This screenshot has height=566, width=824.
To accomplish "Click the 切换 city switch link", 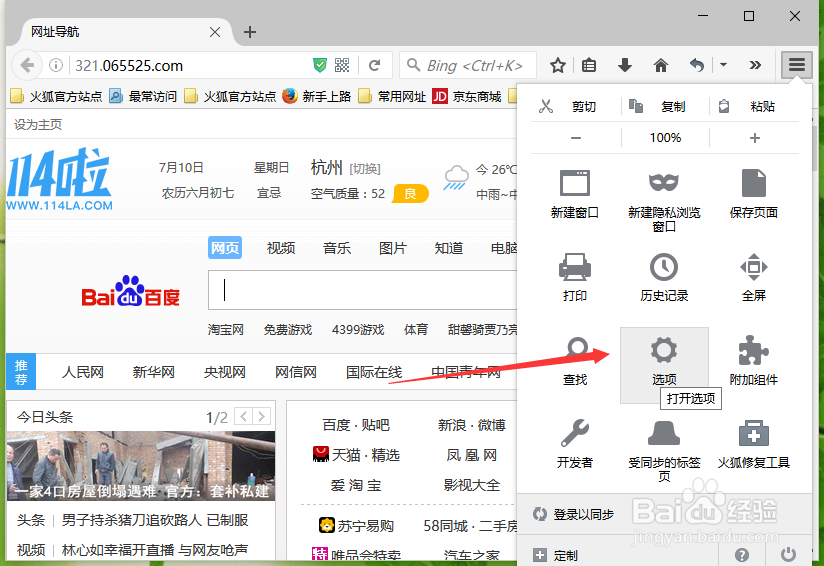I will pyautogui.click(x=365, y=169).
